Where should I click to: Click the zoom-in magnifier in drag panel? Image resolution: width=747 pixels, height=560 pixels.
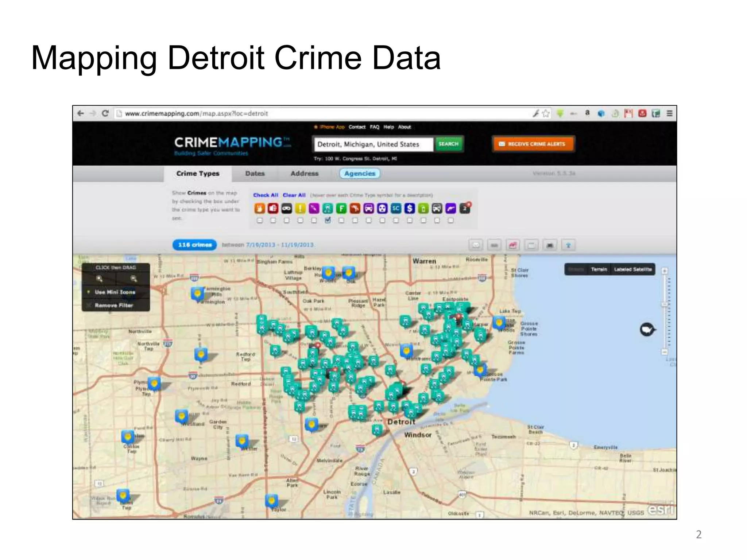(x=99, y=279)
